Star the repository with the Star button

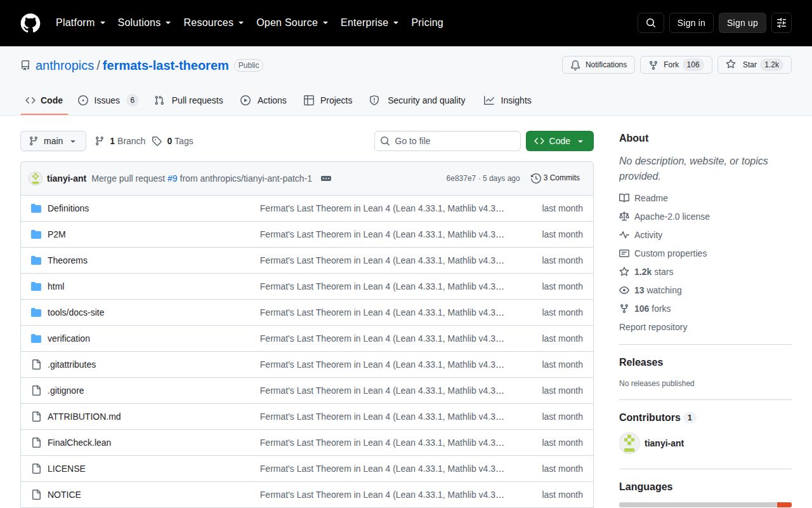point(754,65)
